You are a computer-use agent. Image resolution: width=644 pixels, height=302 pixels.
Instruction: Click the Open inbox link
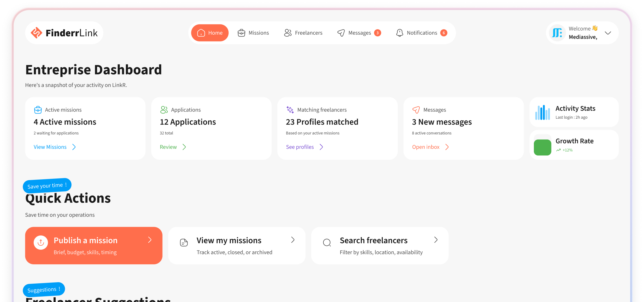click(x=426, y=147)
